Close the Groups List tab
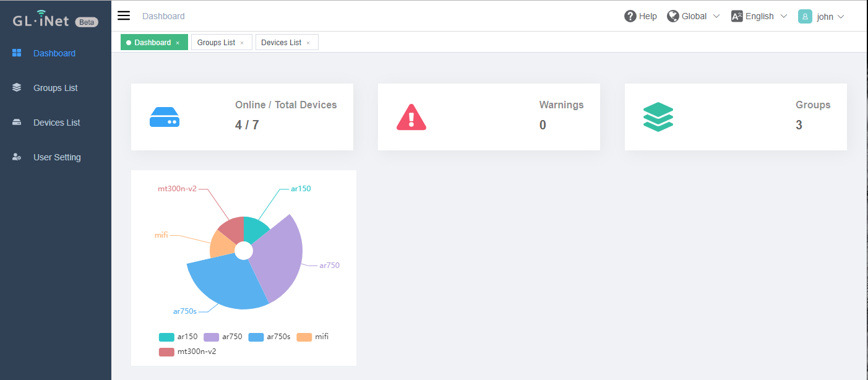 [242, 43]
